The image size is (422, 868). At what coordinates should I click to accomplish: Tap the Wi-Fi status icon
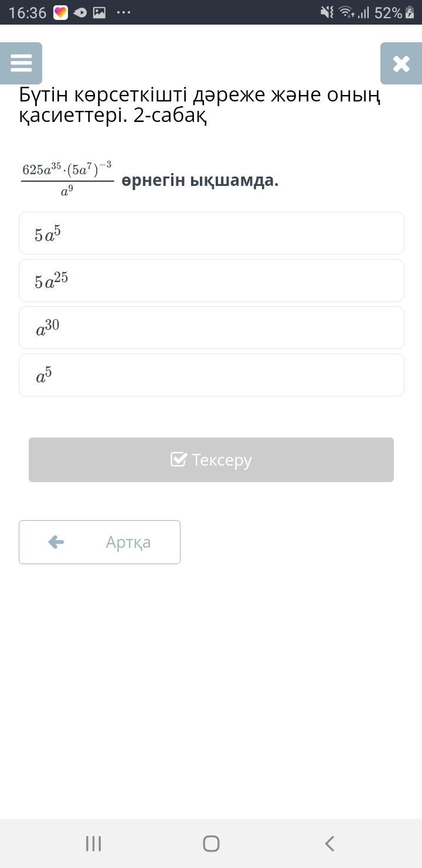coord(347,12)
